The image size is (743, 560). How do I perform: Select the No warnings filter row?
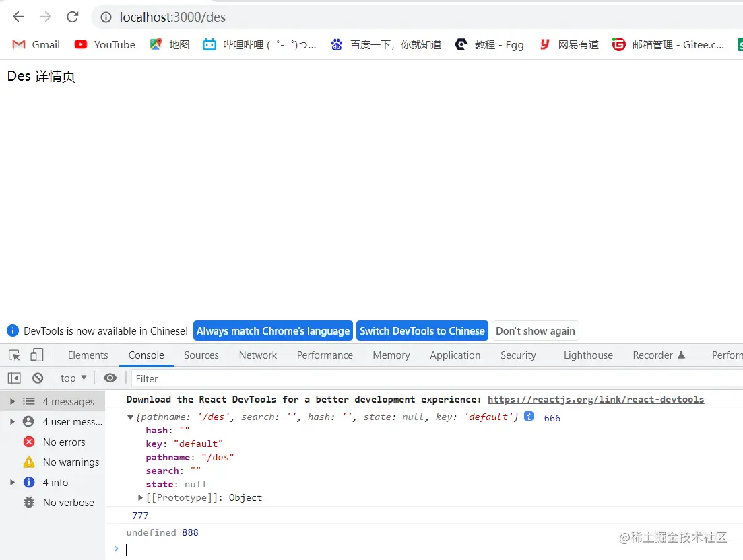click(53, 462)
